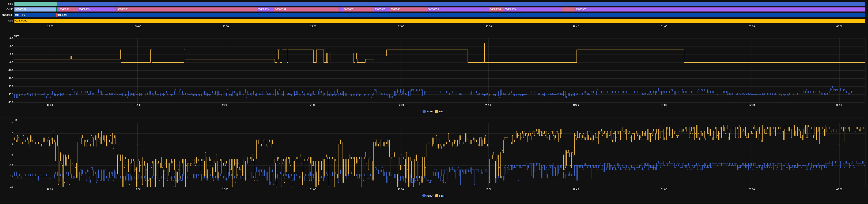
Task: Toggle the RSRP series in the legend
Action: tap(429, 111)
